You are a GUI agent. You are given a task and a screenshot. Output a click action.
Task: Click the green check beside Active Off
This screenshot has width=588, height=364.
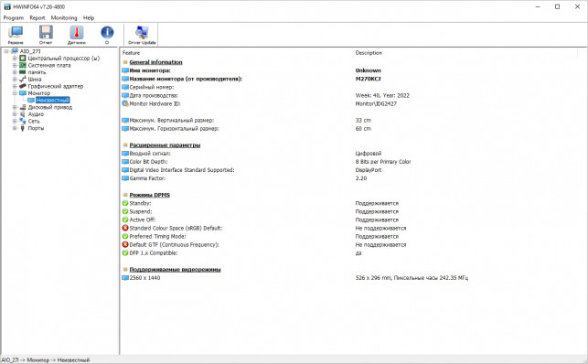(x=125, y=219)
